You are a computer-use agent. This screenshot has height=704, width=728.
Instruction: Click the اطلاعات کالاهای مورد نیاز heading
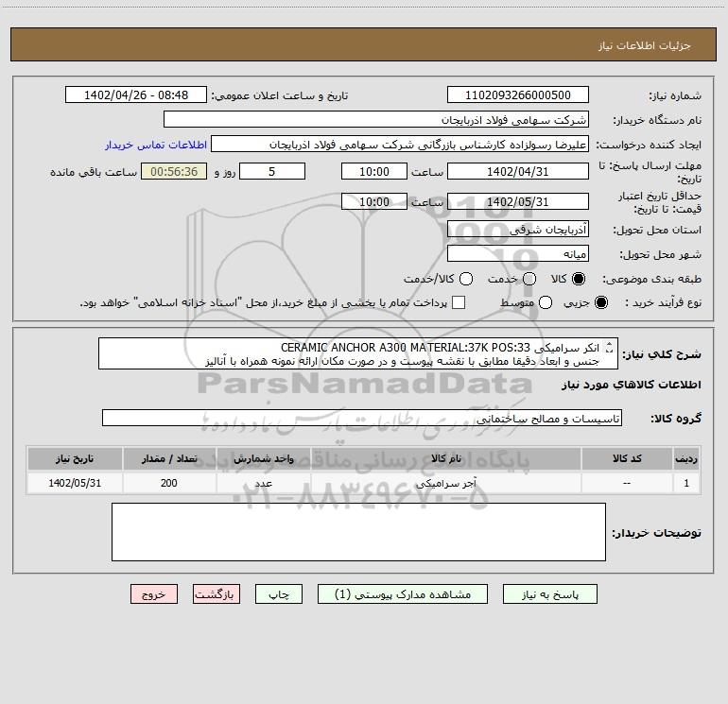631,385
